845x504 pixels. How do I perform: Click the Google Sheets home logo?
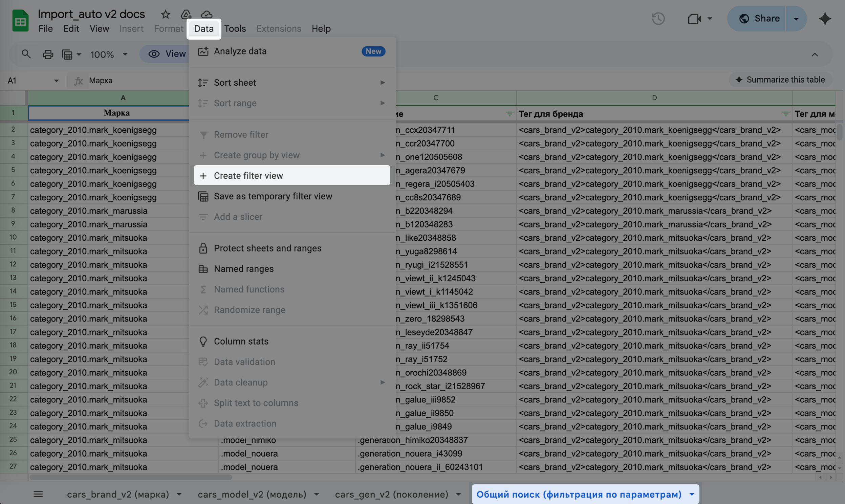tap(20, 21)
